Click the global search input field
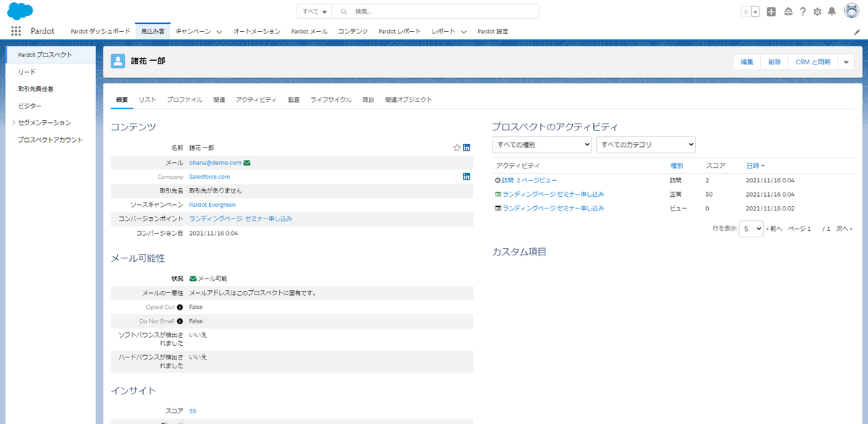The height and width of the screenshot is (424, 868). pos(435,12)
